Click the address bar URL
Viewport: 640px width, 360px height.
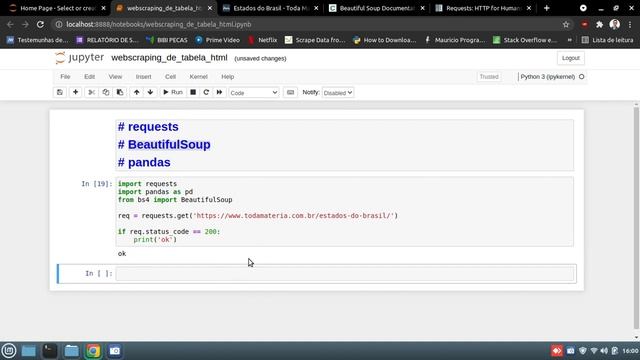(x=159, y=24)
